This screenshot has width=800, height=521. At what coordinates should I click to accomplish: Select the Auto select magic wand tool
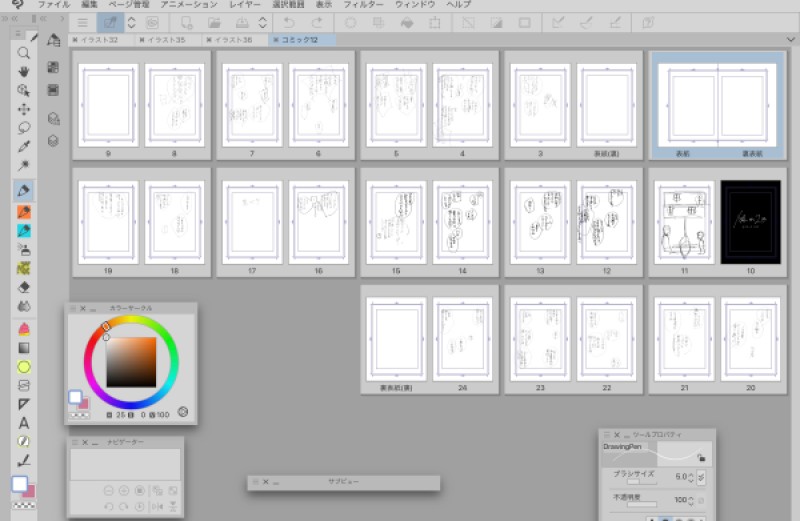pyautogui.click(x=23, y=165)
